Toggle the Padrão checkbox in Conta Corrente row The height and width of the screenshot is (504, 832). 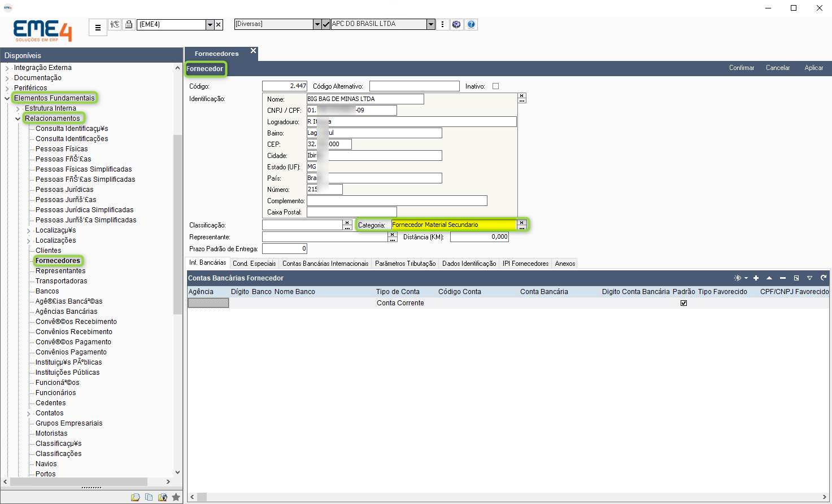click(x=683, y=303)
